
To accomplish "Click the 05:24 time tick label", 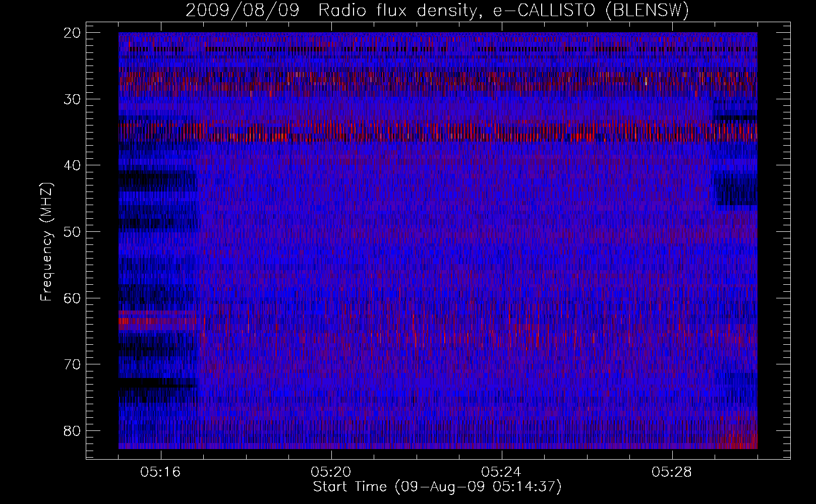I will click(502, 472).
